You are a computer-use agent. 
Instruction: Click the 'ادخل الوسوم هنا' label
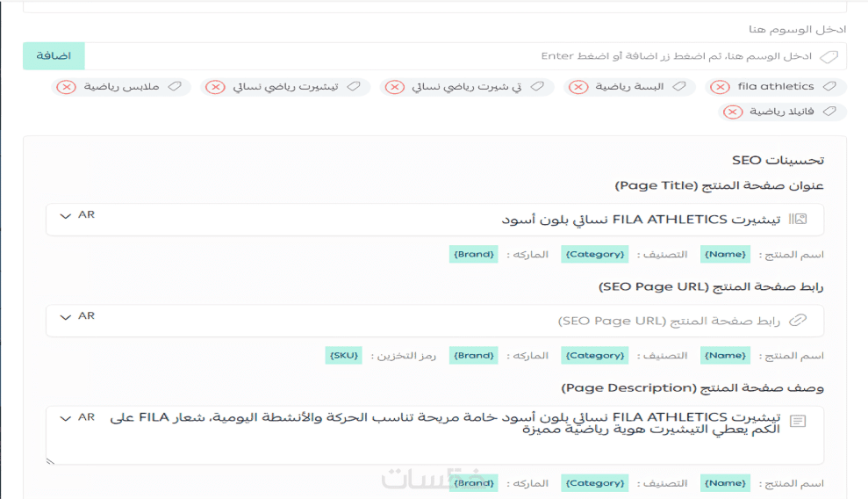pos(797,29)
